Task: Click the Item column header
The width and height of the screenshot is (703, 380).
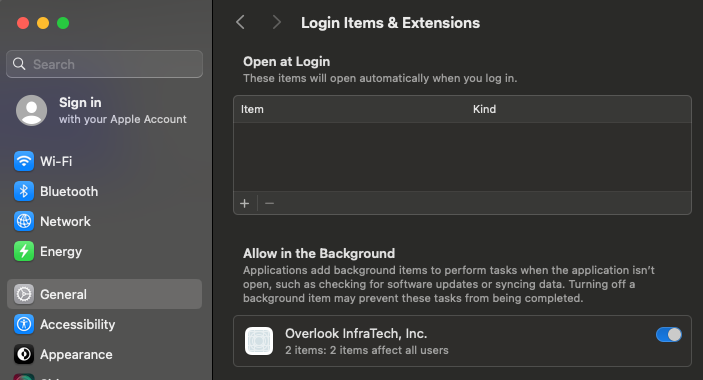Action: pos(252,109)
